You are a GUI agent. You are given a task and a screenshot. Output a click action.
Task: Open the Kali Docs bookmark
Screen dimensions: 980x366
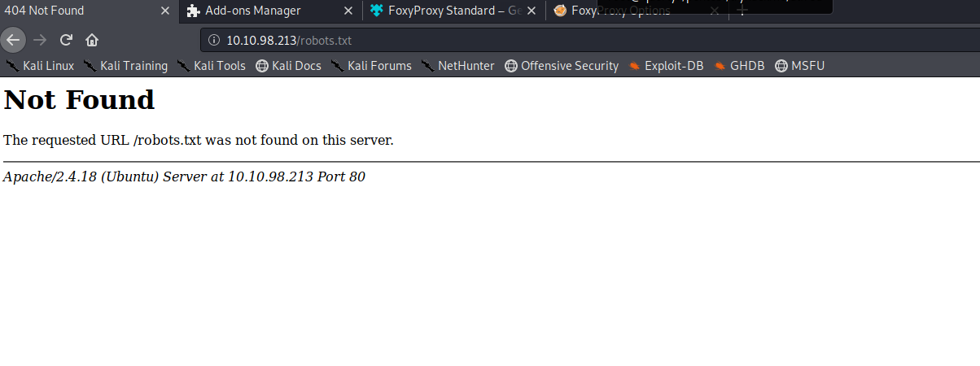(x=288, y=66)
